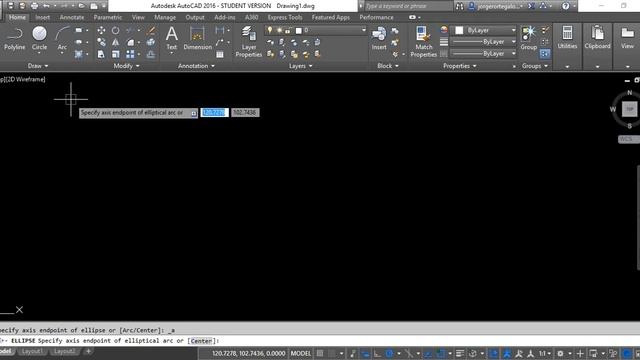
Task: Toggle grid display in status bar
Action: 320,353
